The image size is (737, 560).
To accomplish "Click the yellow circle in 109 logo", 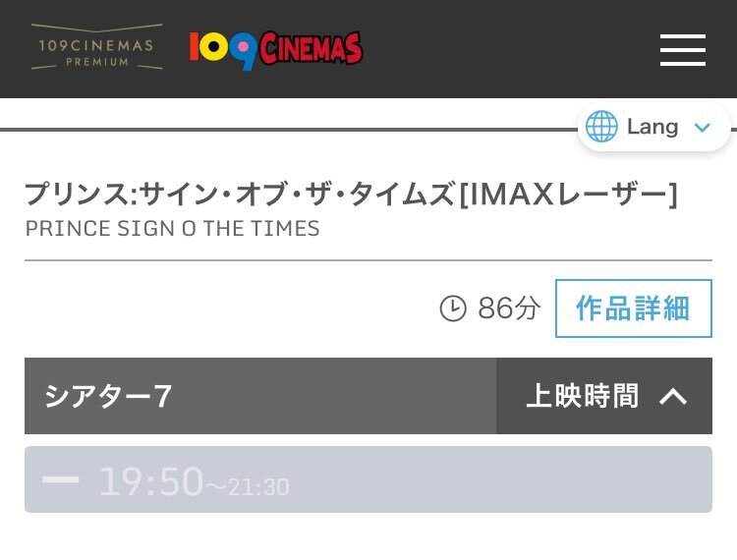I will pyautogui.click(x=214, y=47).
